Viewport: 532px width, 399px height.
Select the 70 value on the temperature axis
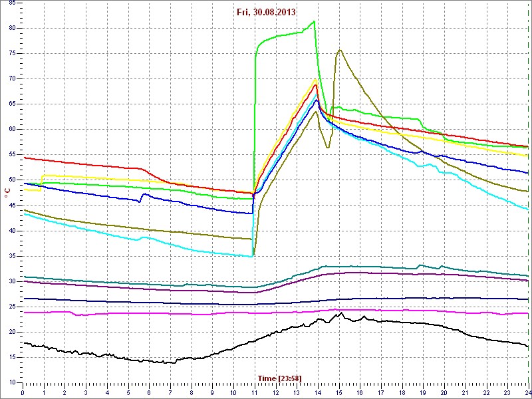click(x=11, y=78)
